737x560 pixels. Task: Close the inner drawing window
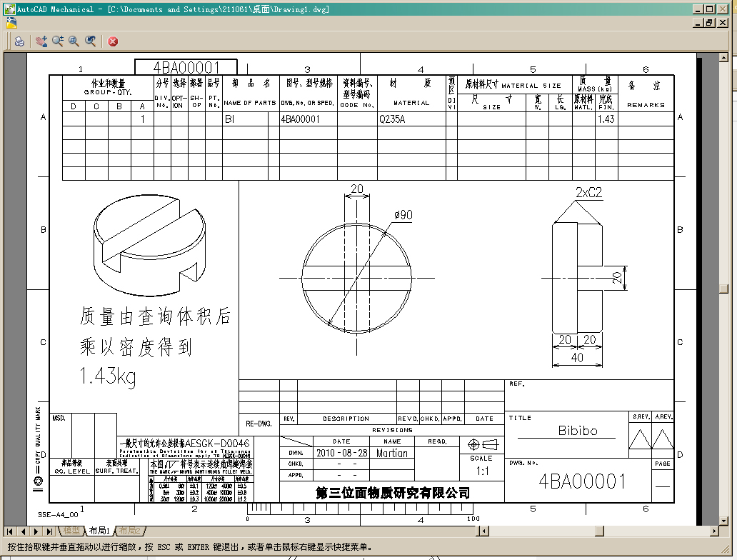(723, 22)
